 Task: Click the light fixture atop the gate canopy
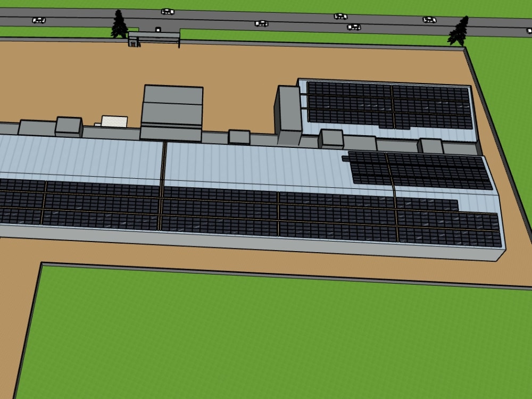pyautogui.click(x=158, y=30)
